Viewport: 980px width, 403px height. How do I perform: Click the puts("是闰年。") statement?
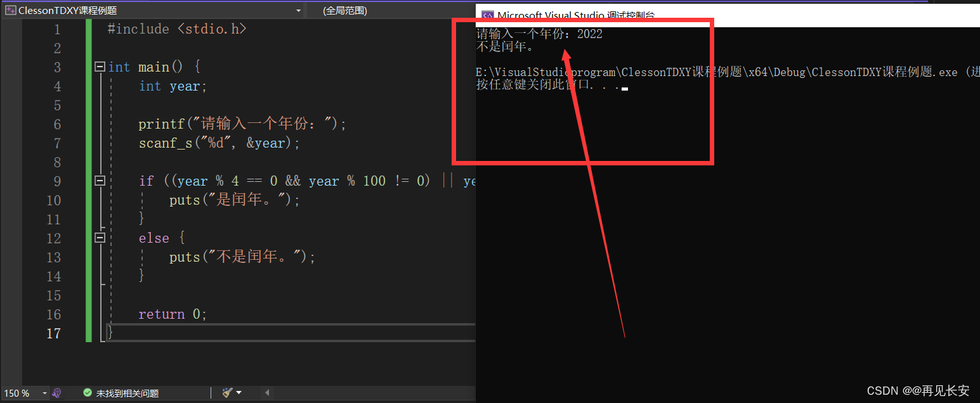coord(235,200)
